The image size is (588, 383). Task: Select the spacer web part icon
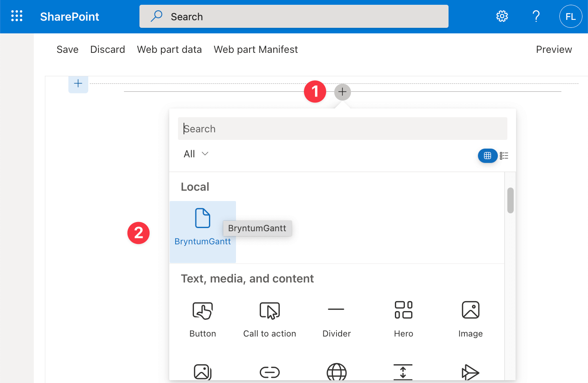coord(403,372)
